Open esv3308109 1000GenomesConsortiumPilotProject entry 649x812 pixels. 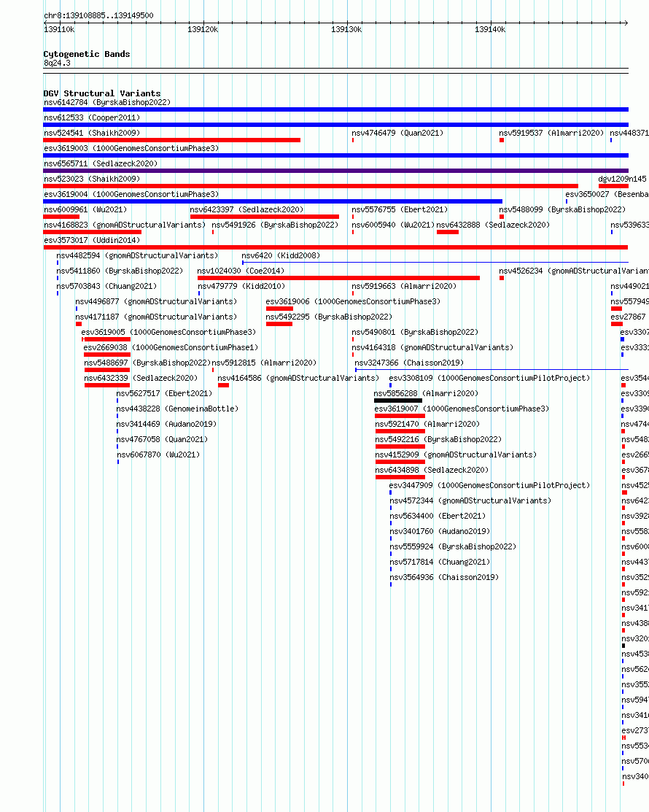[x=489, y=378]
